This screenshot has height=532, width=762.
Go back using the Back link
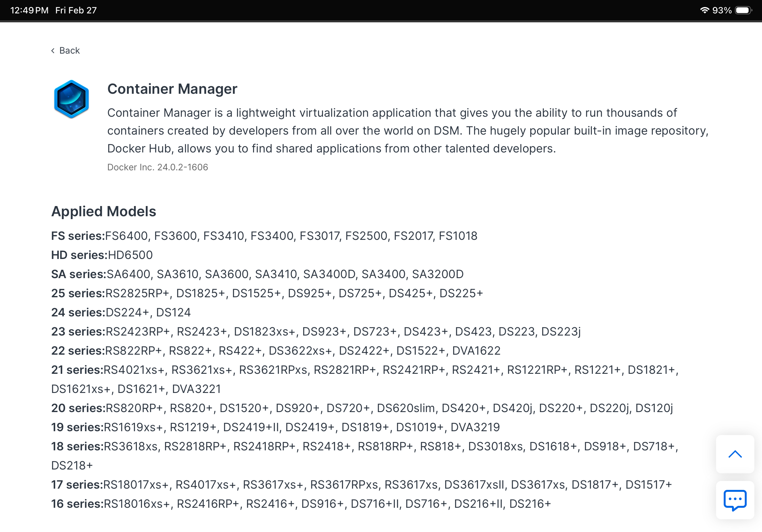pyautogui.click(x=69, y=50)
